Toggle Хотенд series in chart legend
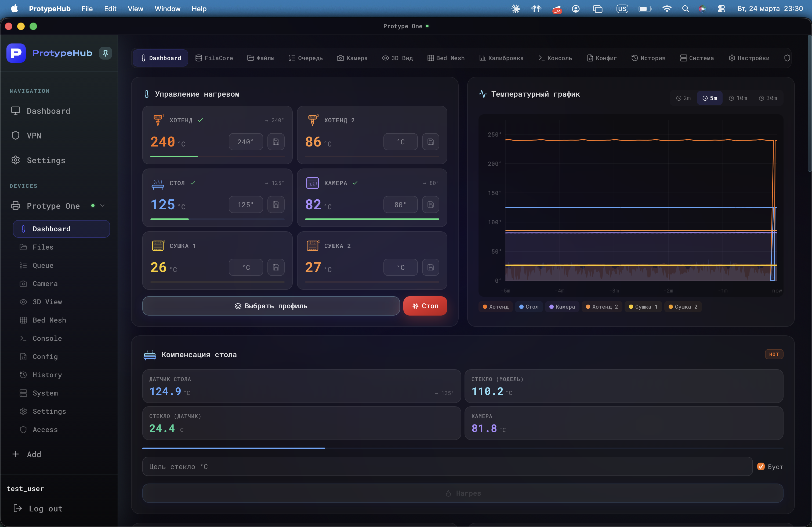Viewport: 812px width, 527px height. tap(495, 307)
